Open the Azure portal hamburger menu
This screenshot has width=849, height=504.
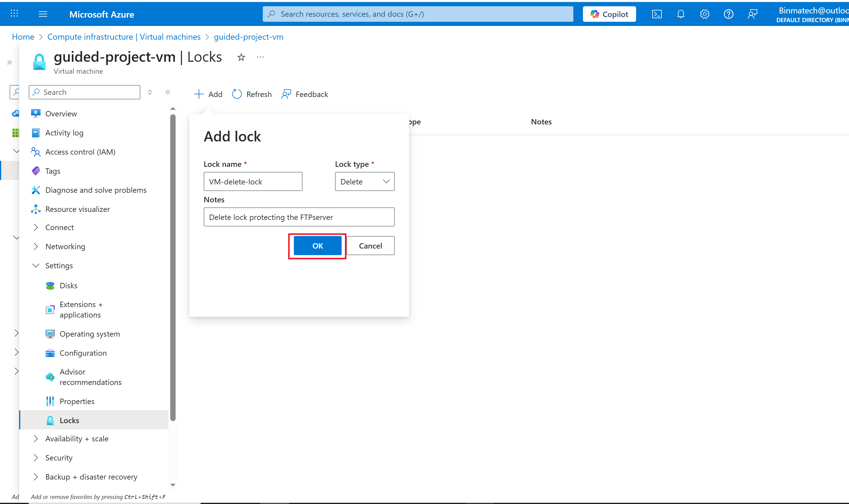tap(43, 14)
